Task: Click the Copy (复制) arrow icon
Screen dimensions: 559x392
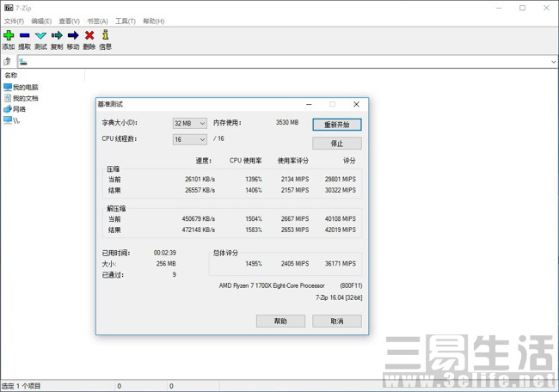Action: click(x=57, y=35)
